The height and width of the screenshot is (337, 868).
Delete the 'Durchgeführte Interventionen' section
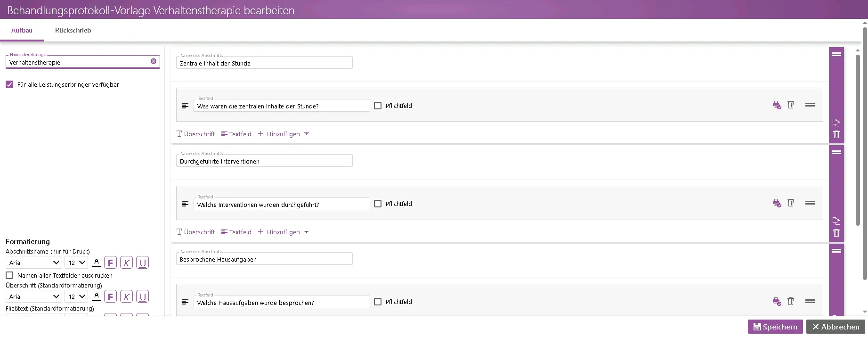836,233
